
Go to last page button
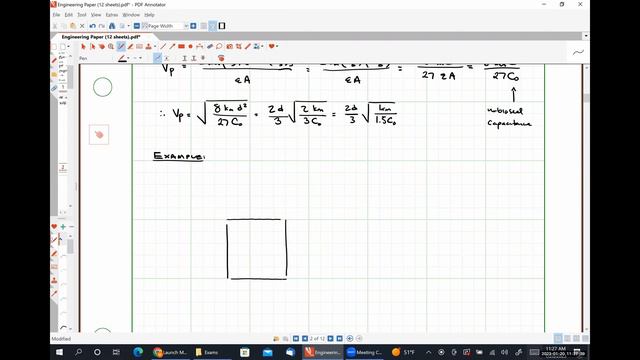[x=339, y=338]
